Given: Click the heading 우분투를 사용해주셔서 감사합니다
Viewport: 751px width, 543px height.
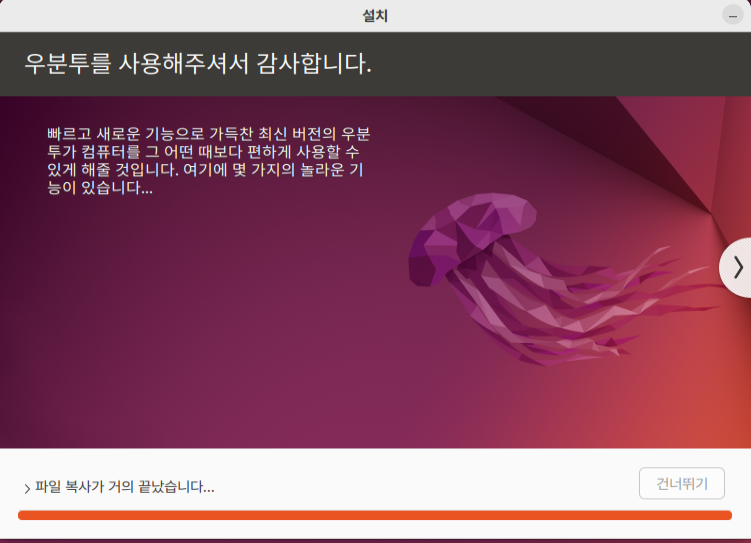Looking at the screenshot, I should pyautogui.click(x=198, y=63).
